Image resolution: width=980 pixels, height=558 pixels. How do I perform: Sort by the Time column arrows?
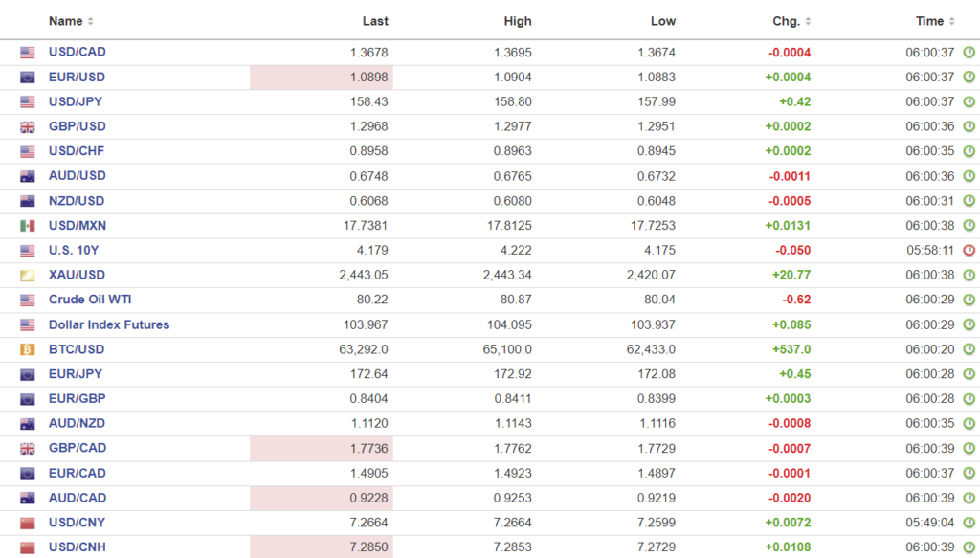(x=952, y=21)
